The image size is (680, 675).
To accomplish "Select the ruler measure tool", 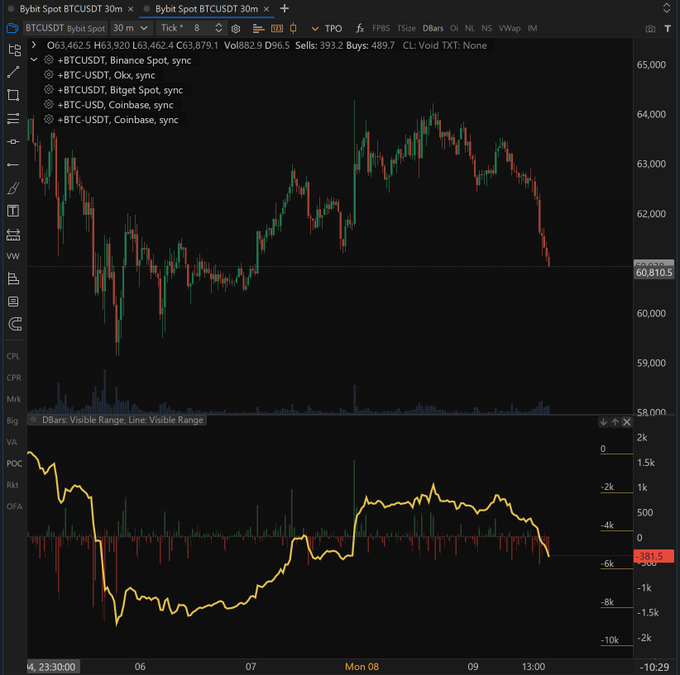I will pyautogui.click(x=13, y=235).
